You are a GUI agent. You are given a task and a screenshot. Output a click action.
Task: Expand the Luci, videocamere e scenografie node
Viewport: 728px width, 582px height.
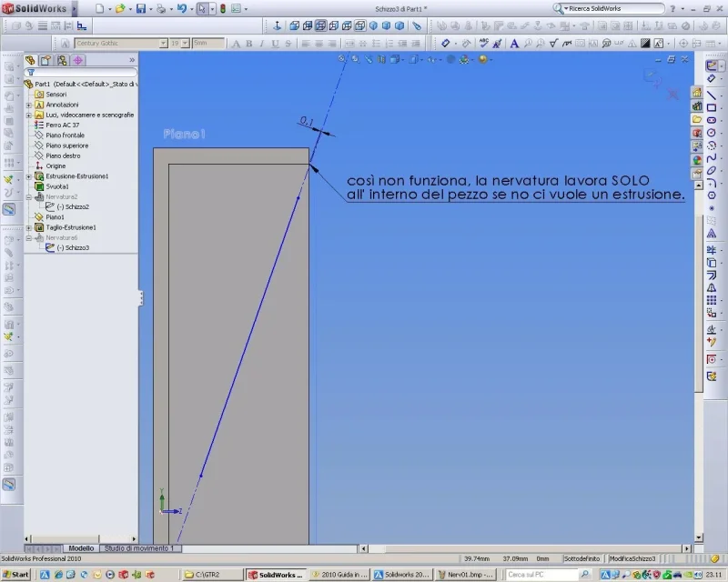tap(29, 115)
